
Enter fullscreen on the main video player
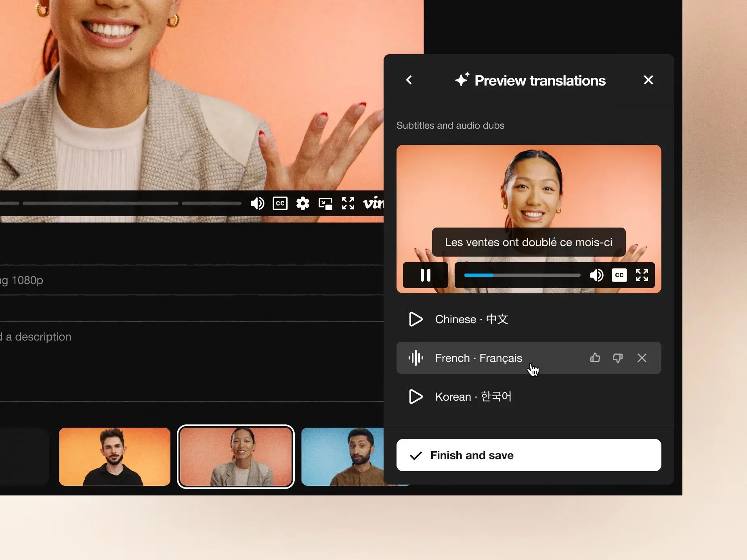(348, 203)
